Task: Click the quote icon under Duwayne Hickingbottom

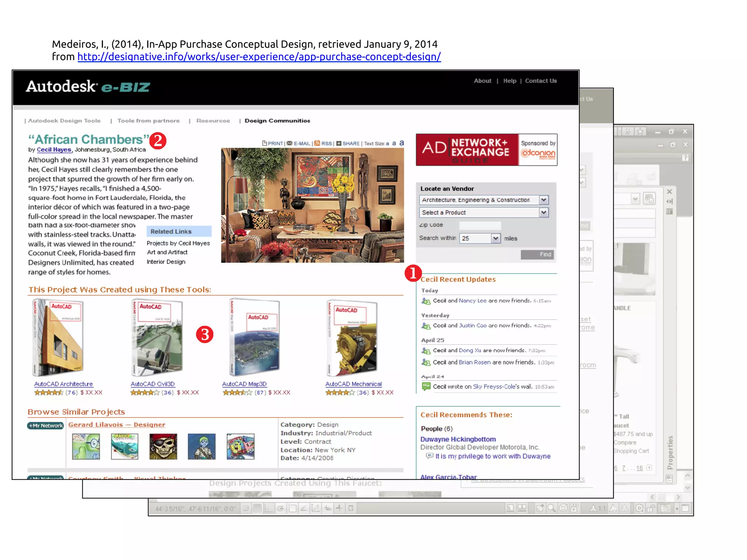Action: click(430, 456)
